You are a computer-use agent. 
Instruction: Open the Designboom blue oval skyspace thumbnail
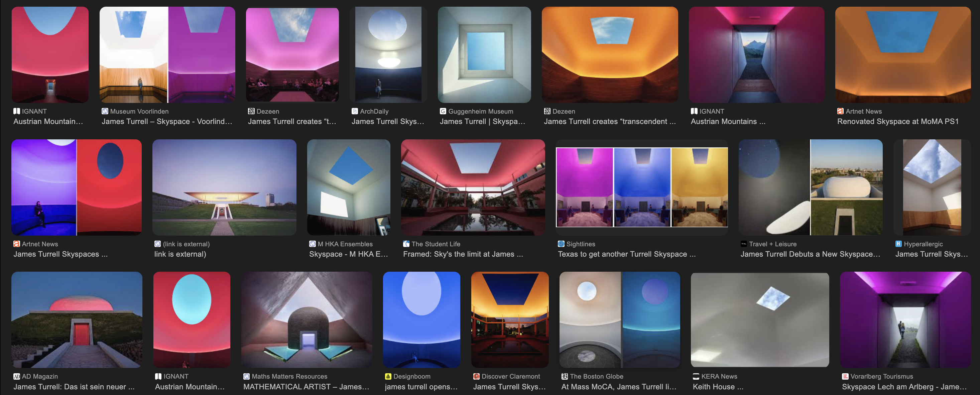click(421, 320)
